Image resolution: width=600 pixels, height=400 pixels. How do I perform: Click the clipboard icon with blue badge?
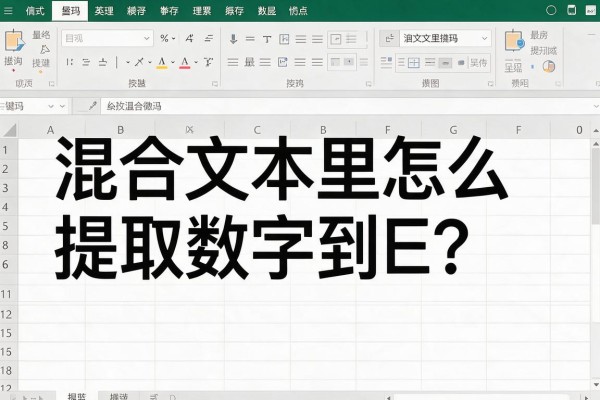click(x=514, y=41)
